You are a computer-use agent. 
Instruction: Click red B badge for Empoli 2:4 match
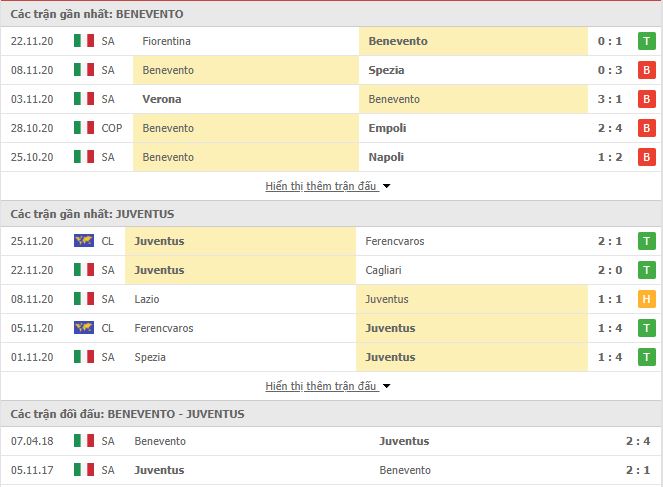pos(647,128)
